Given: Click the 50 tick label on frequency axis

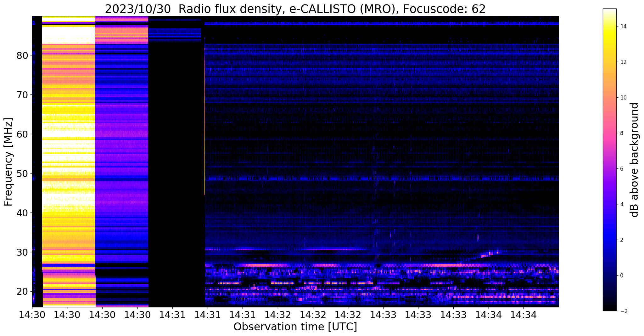Looking at the screenshot, I should click(x=23, y=174).
